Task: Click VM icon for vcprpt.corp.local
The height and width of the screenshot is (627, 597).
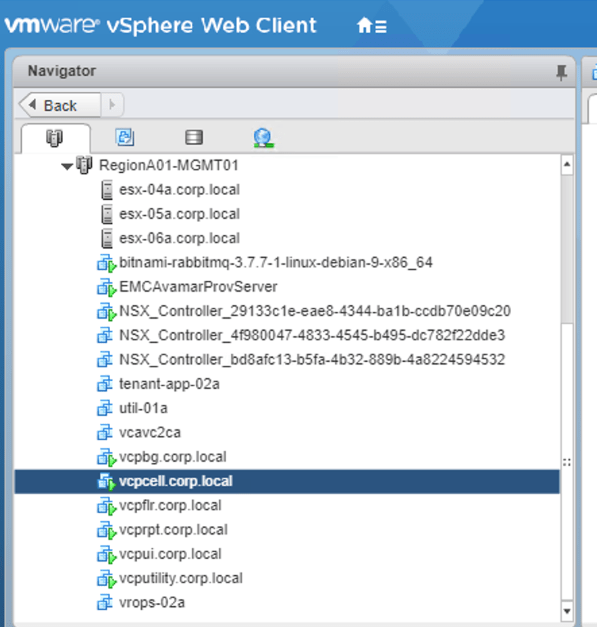Action: (106, 531)
